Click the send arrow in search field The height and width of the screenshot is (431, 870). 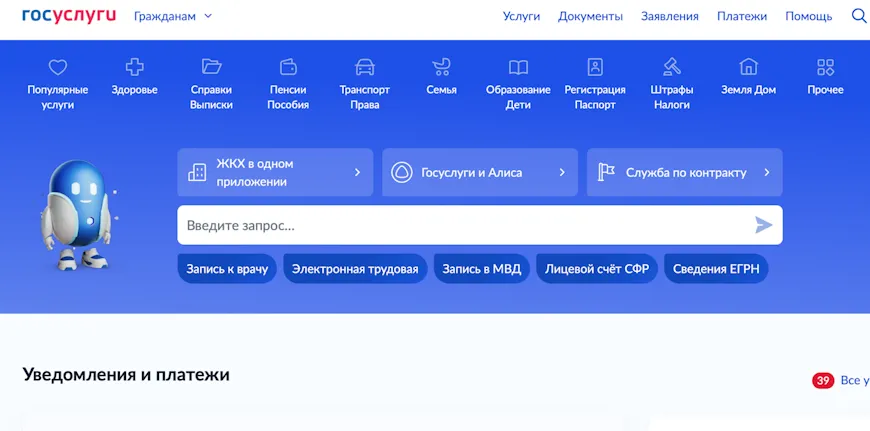coord(763,225)
